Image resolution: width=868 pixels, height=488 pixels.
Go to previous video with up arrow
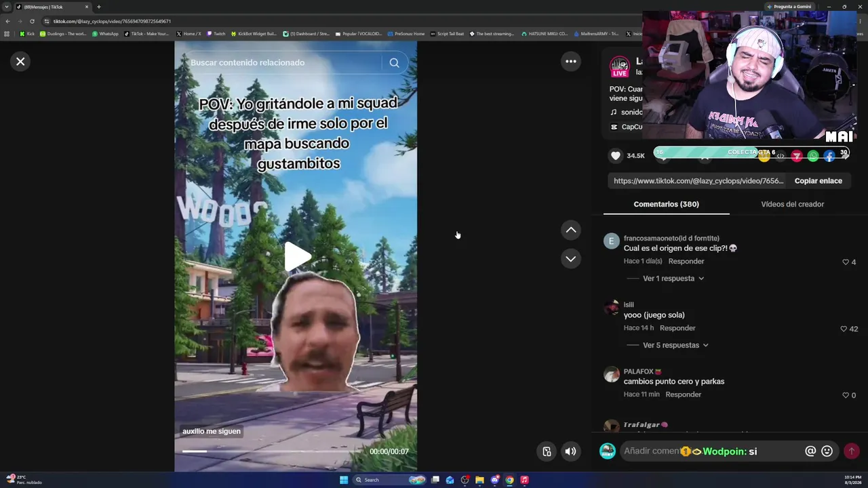click(571, 230)
